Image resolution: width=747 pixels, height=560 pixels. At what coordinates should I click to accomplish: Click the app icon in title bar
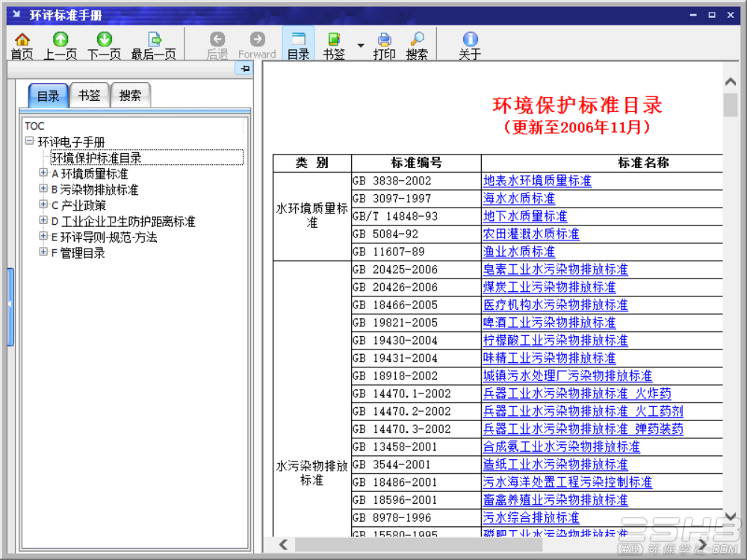[17, 14]
